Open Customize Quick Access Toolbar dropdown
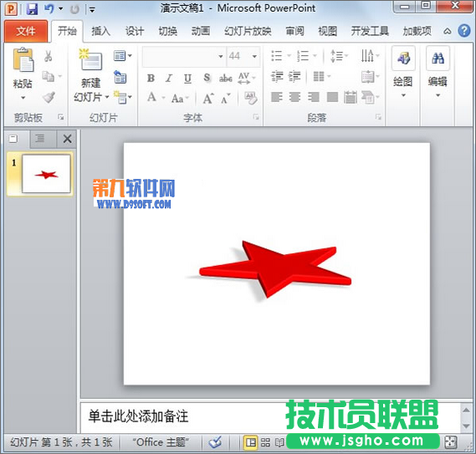Screen dimensions: 476x454 [92, 10]
